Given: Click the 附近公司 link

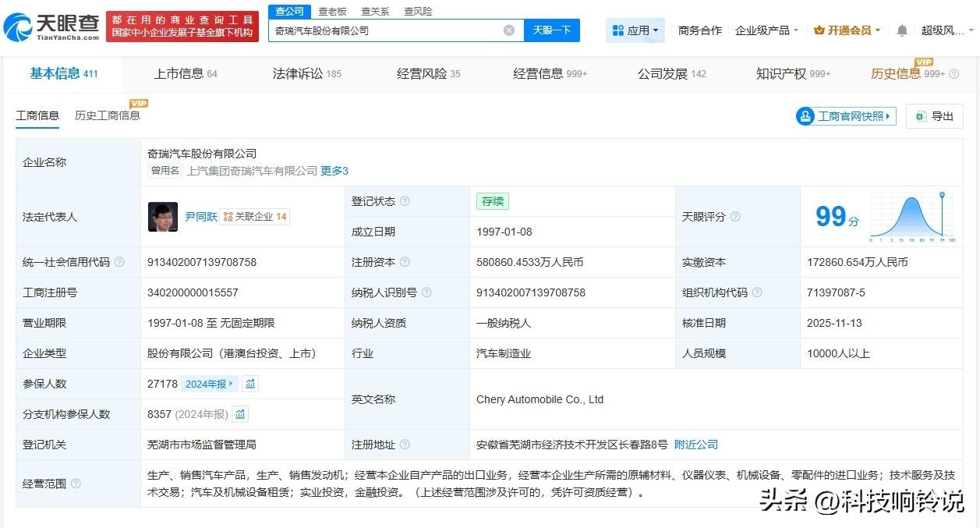Looking at the screenshot, I should (696, 445).
